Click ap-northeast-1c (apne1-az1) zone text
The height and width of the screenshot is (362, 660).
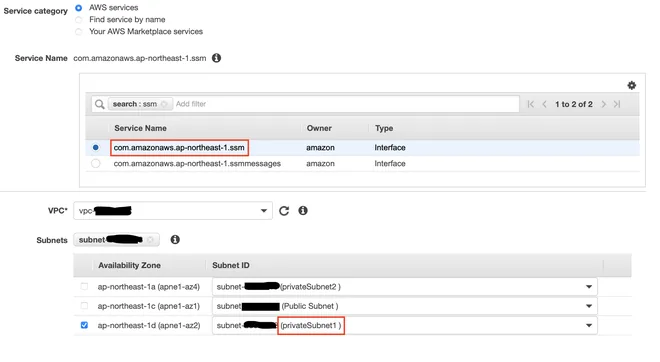click(x=149, y=306)
